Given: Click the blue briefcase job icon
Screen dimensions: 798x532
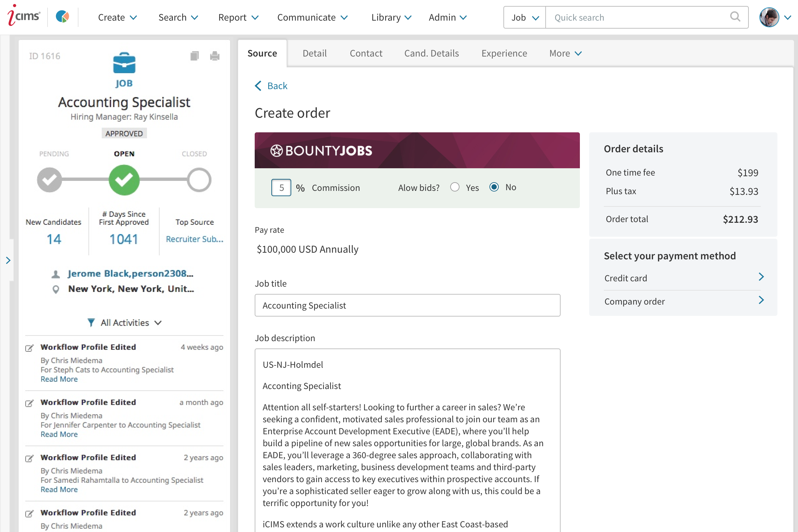Looking at the screenshot, I should [124, 63].
